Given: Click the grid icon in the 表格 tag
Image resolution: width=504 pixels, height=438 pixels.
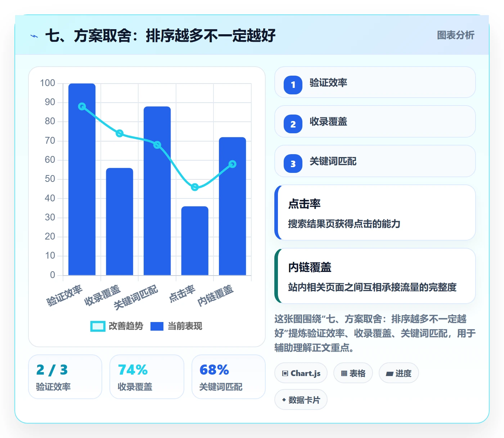Looking at the screenshot, I should (x=344, y=374).
